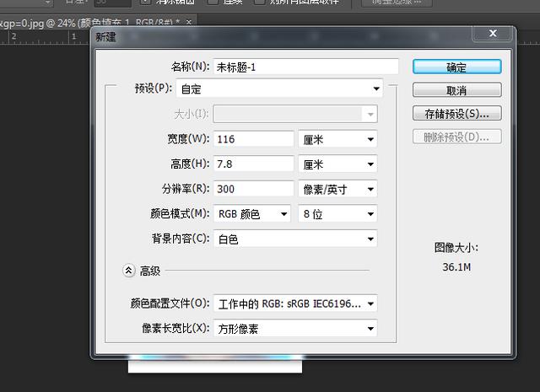Image resolution: width=540 pixels, height=392 pixels.
Task: Open the 像素长宽比 dropdown showing 方形像素
Action: point(295,328)
